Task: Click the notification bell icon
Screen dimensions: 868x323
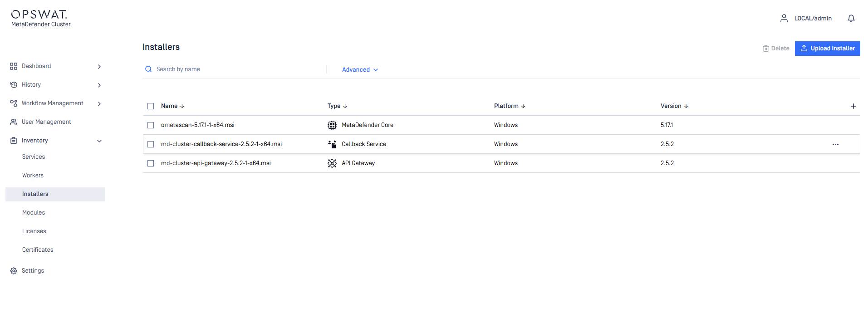Action: point(851,19)
